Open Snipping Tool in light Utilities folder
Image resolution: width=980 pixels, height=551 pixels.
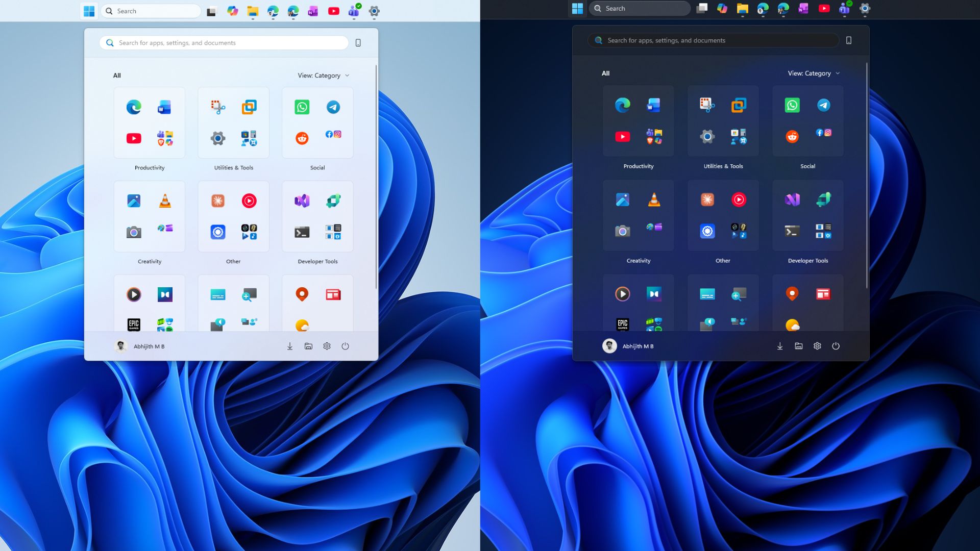click(x=218, y=107)
